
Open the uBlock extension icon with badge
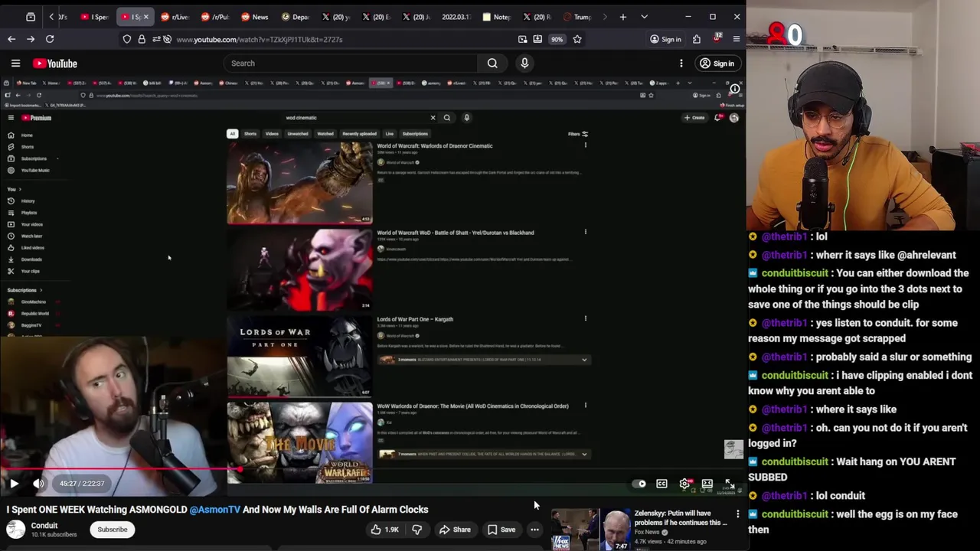click(717, 38)
